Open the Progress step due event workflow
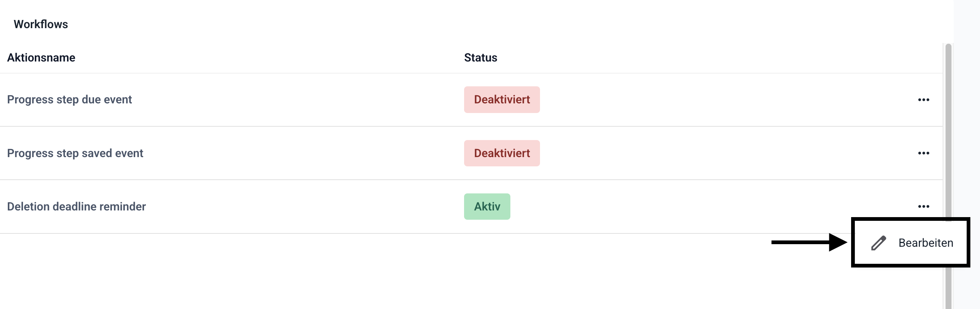This screenshot has height=309, width=980. click(69, 100)
